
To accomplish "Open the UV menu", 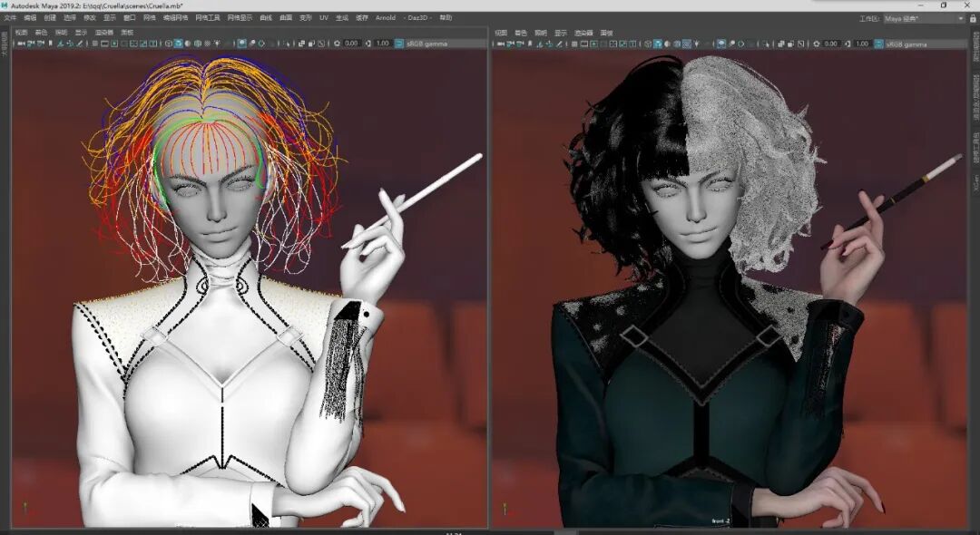I will (324, 18).
